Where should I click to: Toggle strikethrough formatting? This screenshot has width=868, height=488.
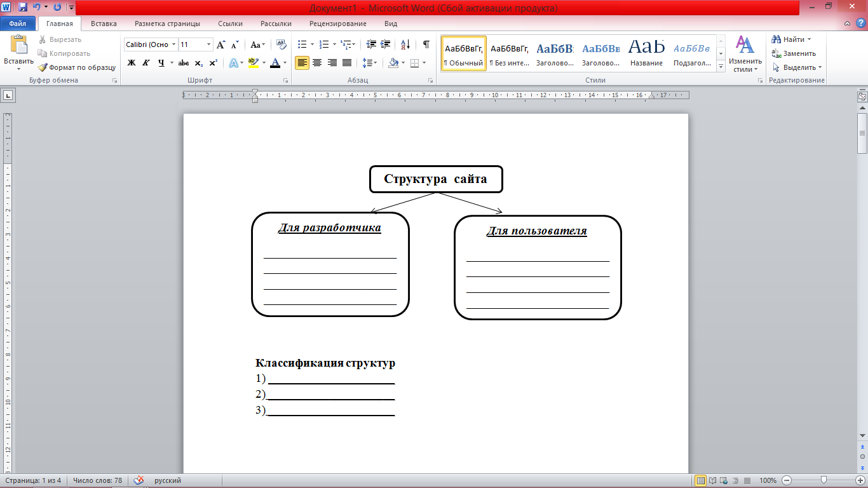pos(184,63)
